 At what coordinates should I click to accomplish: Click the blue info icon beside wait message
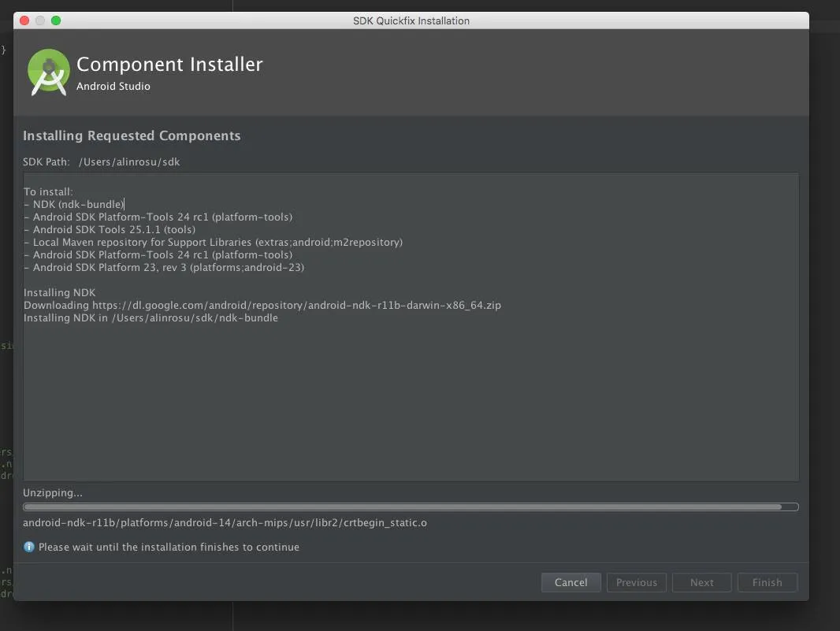29,547
